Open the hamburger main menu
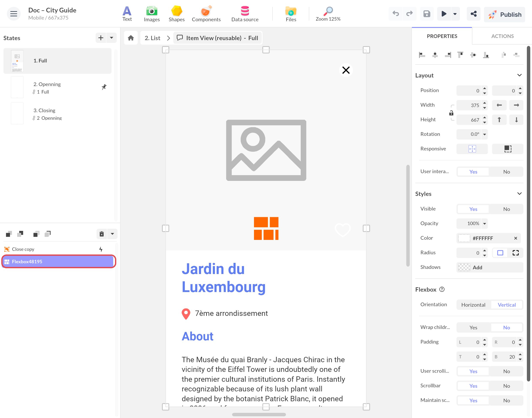Viewport: 532px width, 418px height. pos(14,14)
